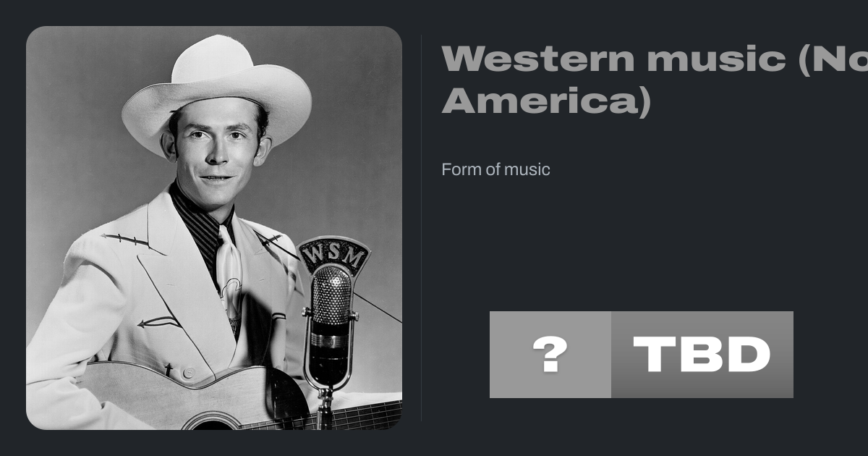The height and width of the screenshot is (456, 868).
Task: Click the guitar sound hole in photo
Action: point(211,421)
